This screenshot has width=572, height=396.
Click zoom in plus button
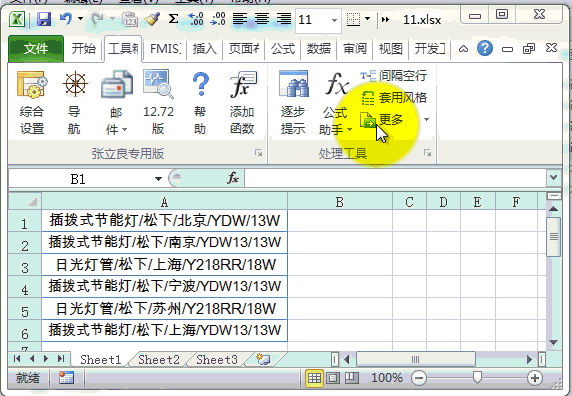click(x=535, y=378)
